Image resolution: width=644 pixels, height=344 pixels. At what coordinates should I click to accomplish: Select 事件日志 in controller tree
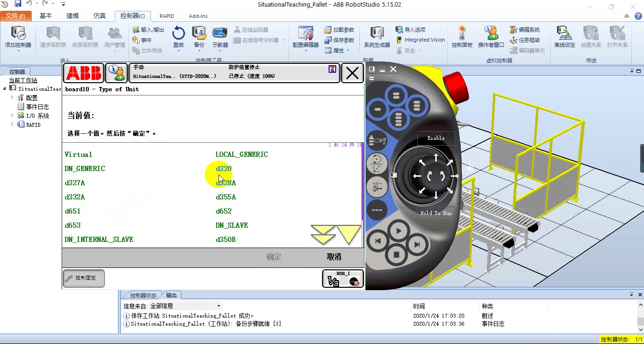tap(37, 107)
